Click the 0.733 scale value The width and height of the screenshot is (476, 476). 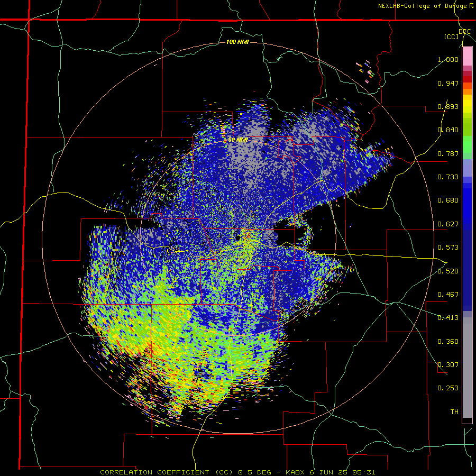coord(448,177)
